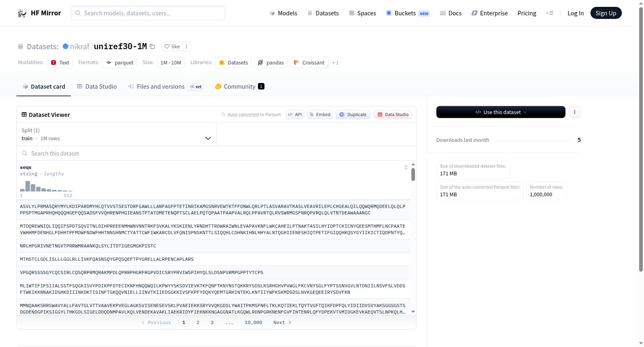
Task: Click the seqs lengths histogram
Action: (46, 186)
